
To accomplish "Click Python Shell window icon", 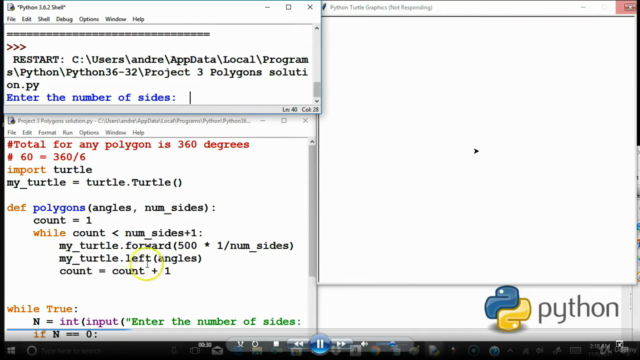I will pos(11,7).
